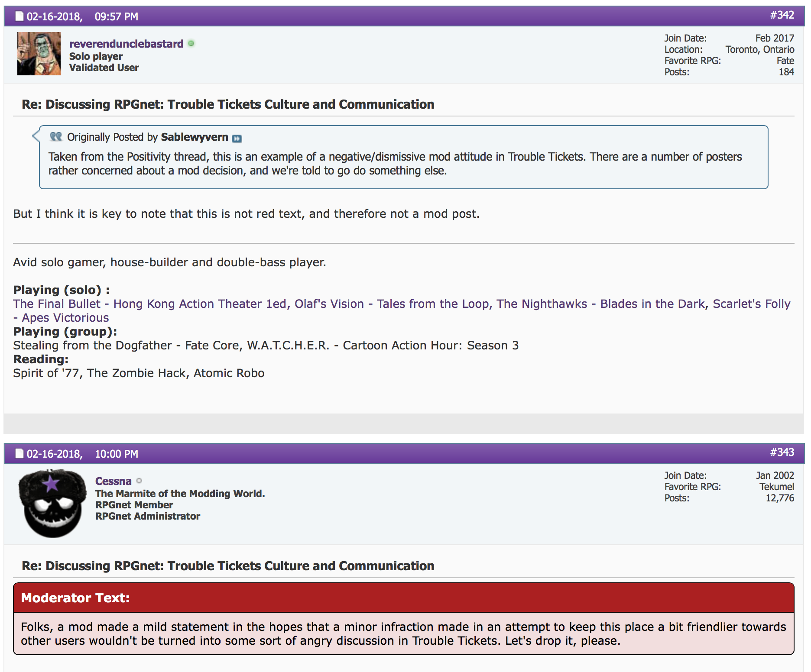Click the 09:57 PM timestamp on post #342
811x672 pixels.
[x=117, y=16]
